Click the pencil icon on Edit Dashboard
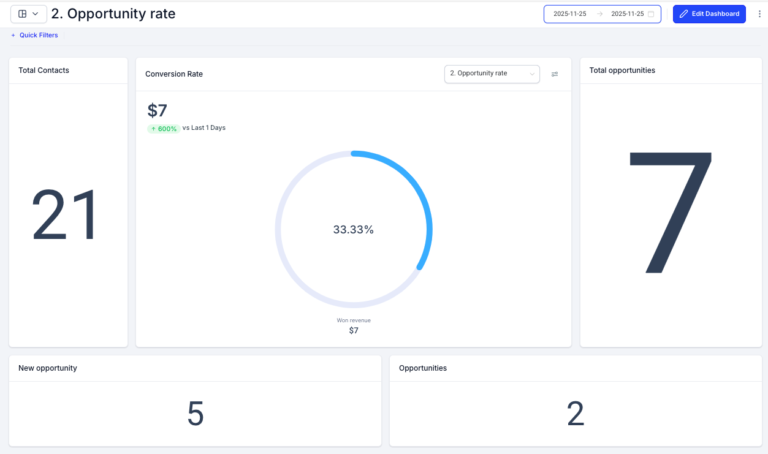 coord(684,14)
